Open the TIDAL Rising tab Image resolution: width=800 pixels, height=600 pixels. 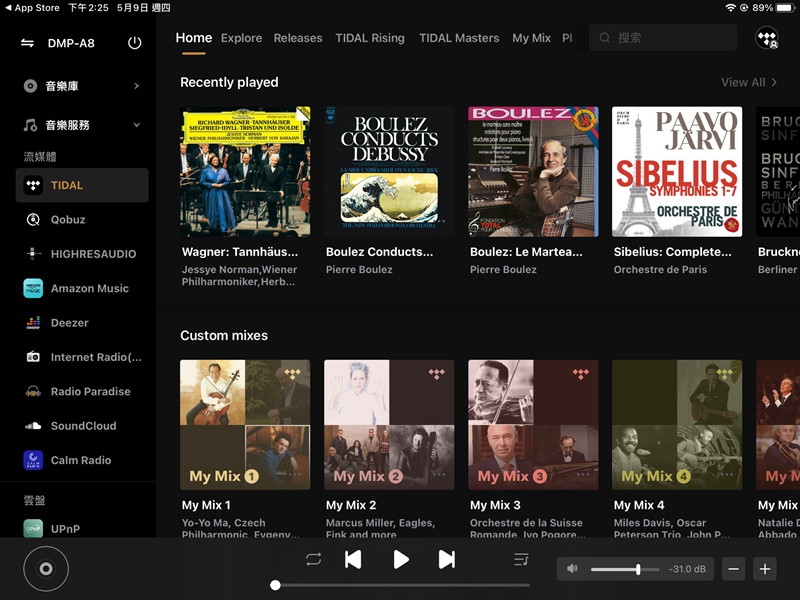(x=370, y=38)
